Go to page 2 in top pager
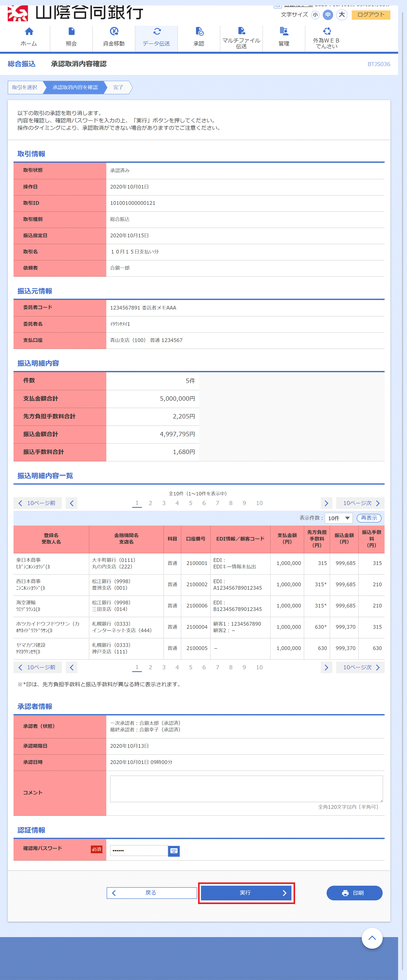The image size is (407, 980). click(x=150, y=503)
